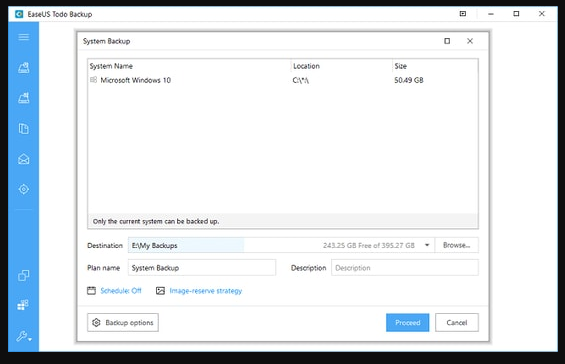Open the File Backup sidebar icon

(24, 129)
